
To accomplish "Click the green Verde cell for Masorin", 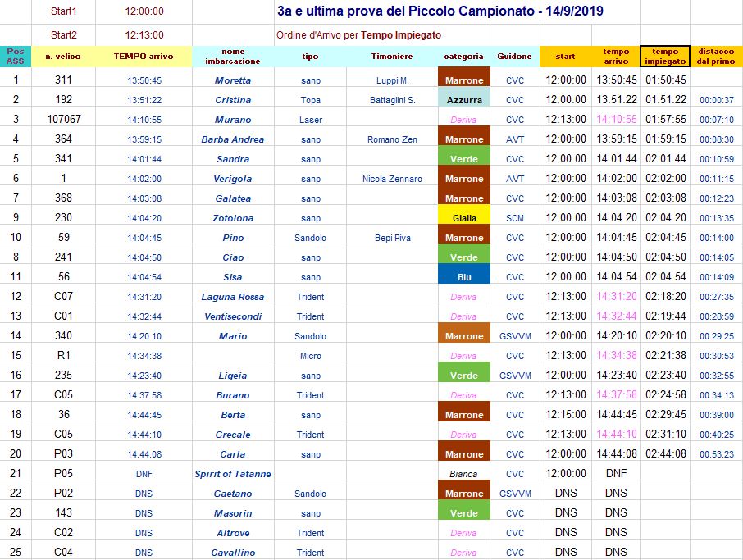I will [464, 513].
